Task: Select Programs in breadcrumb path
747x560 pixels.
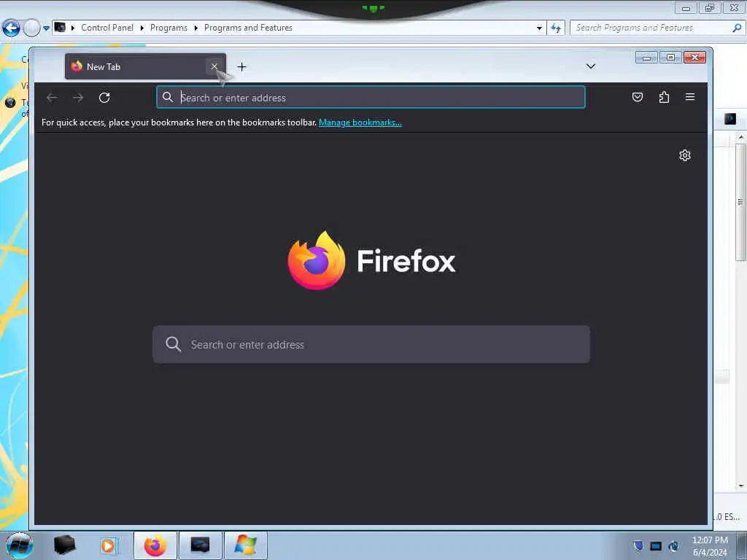Action: (169, 28)
